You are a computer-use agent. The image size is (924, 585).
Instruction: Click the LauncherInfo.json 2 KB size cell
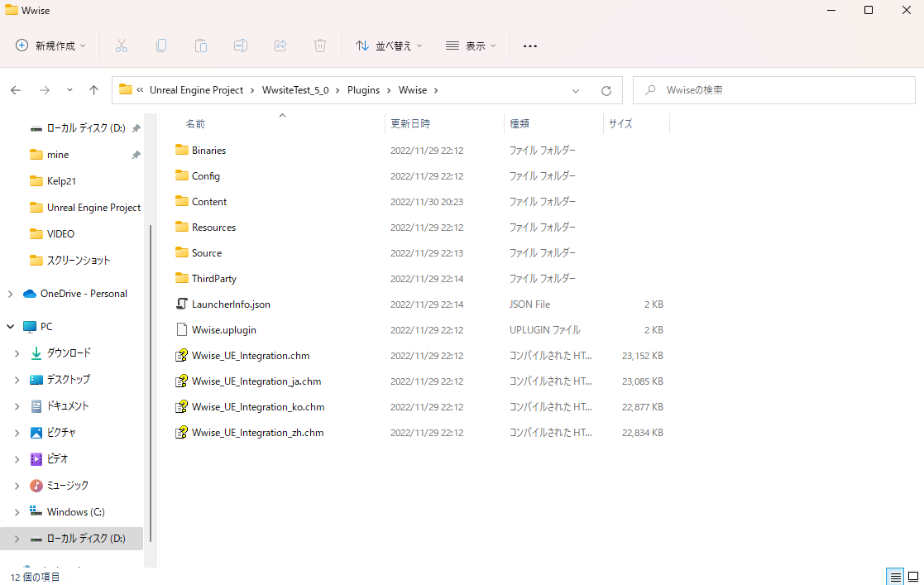coord(654,304)
